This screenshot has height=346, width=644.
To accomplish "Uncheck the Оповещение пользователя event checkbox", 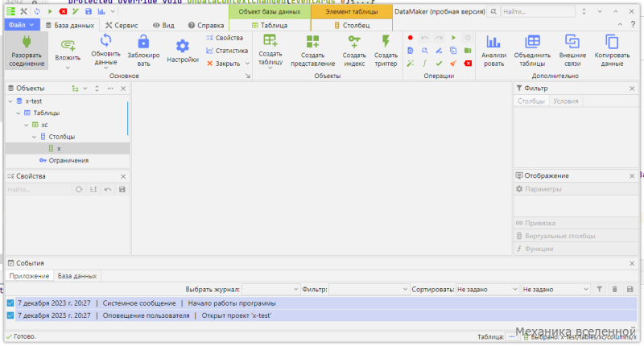I will coord(10,315).
